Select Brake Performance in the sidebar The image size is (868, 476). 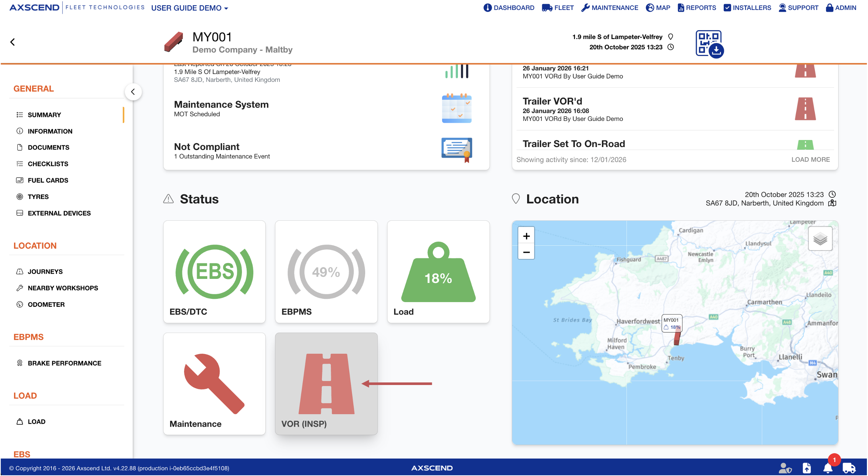(x=64, y=363)
